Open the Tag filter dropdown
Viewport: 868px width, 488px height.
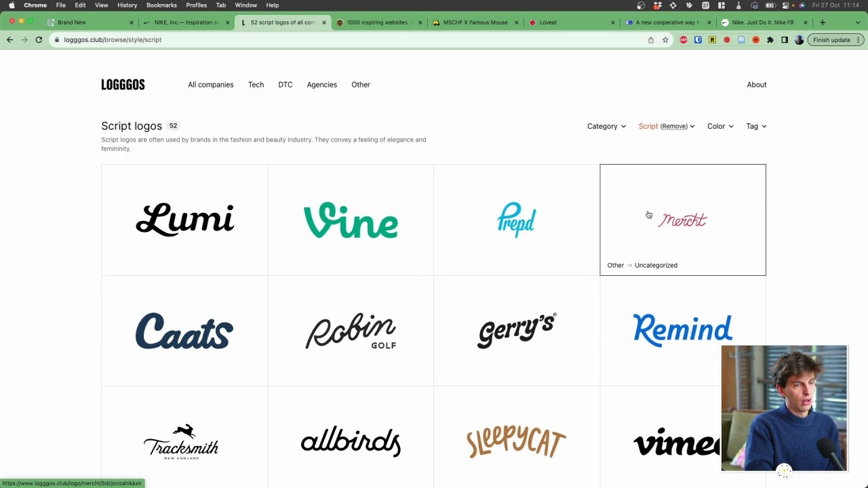(756, 126)
